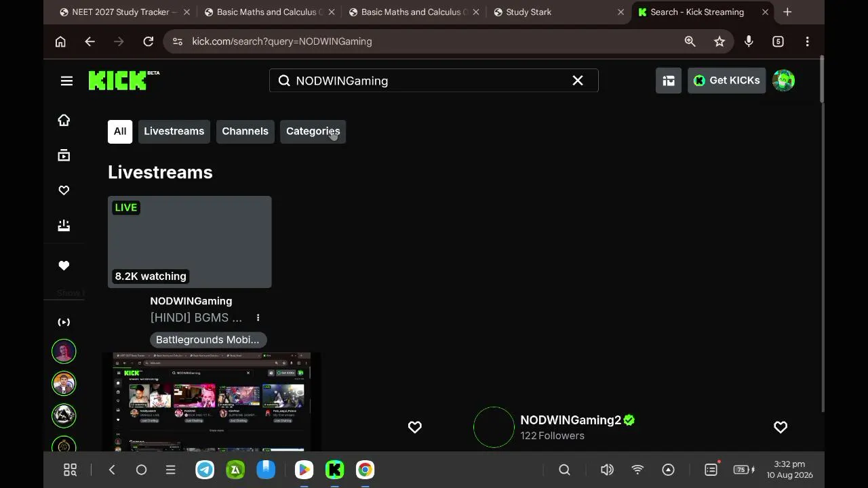Click the 122 Followers text
Image resolution: width=868 pixels, height=488 pixels.
[x=553, y=436]
